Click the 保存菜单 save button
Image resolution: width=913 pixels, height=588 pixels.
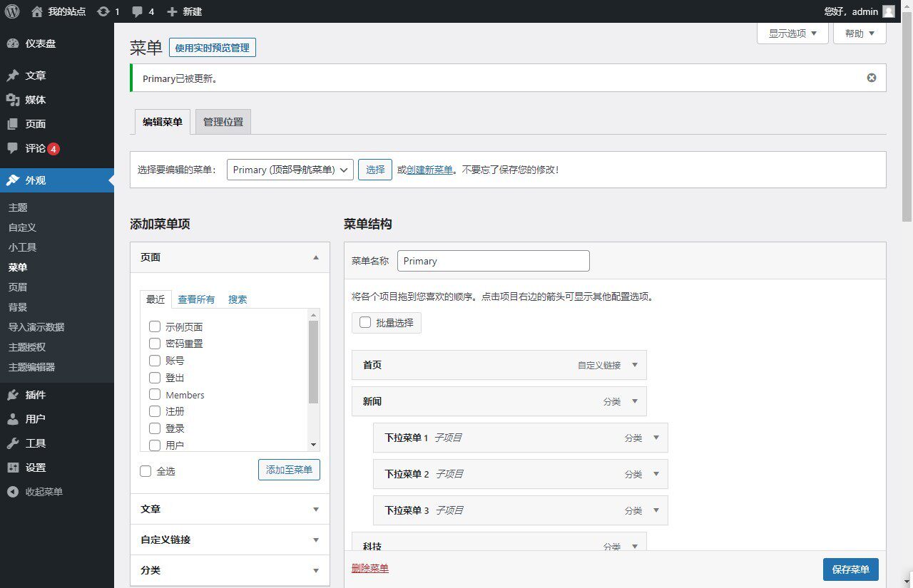[x=850, y=569]
